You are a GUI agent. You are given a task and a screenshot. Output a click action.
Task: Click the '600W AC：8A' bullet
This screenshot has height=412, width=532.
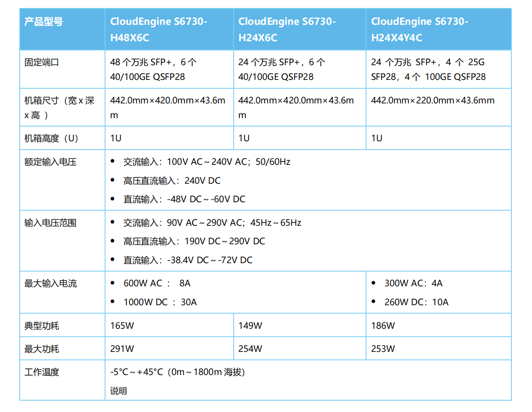point(157,283)
